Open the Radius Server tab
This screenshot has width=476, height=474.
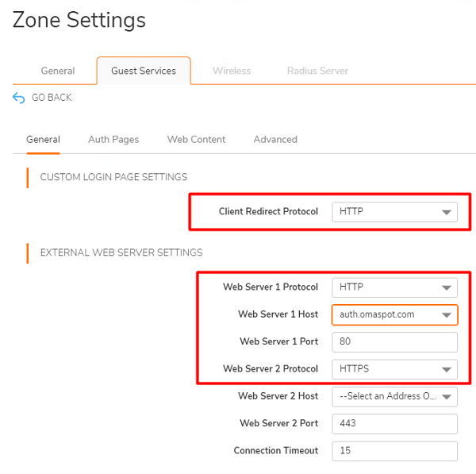[x=317, y=71]
